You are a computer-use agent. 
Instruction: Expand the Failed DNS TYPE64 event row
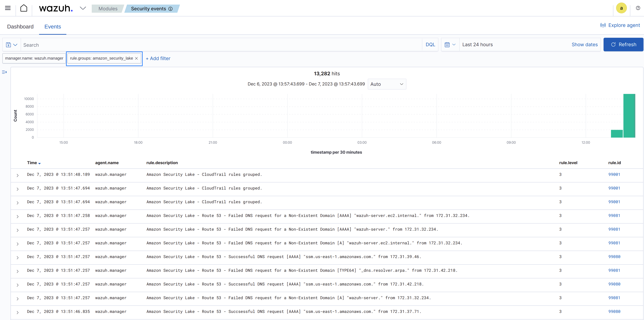click(x=17, y=271)
